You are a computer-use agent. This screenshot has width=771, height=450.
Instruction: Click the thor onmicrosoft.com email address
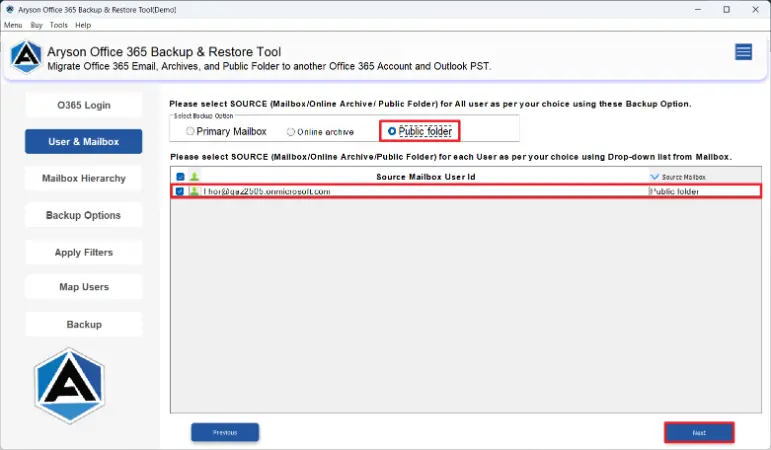click(x=267, y=191)
